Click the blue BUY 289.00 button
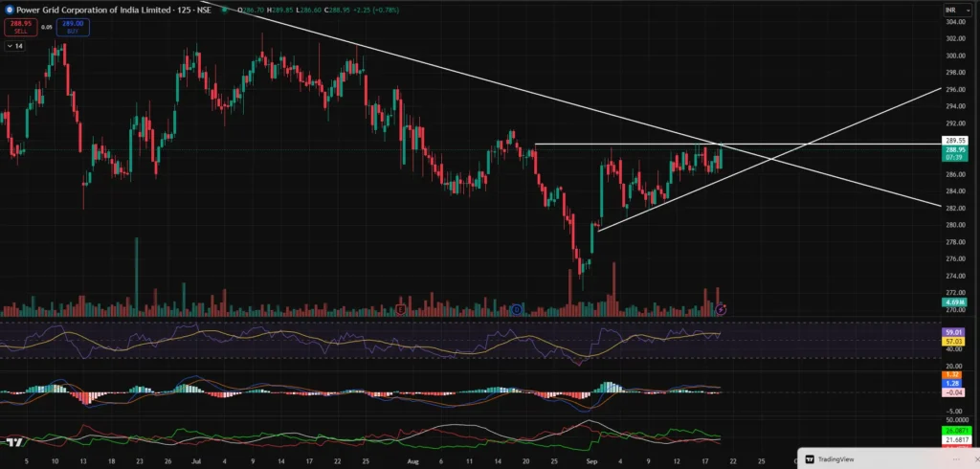The width and height of the screenshot is (980, 469). click(x=74, y=27)
